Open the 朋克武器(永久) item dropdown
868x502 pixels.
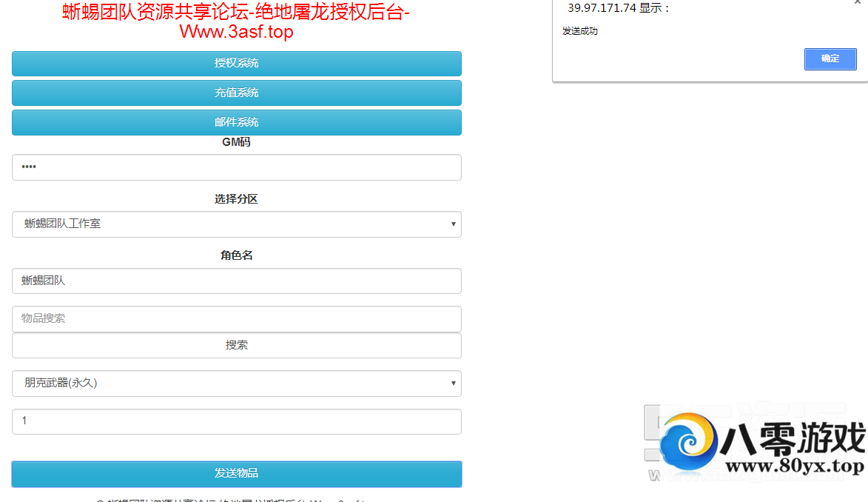coord(236,384)
